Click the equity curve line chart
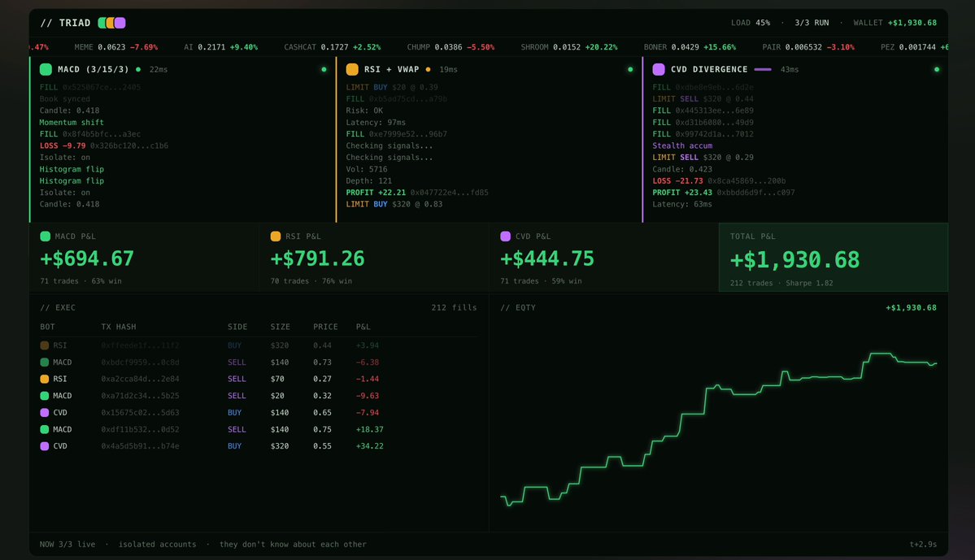The height and width of the screenshot is (560, 975). (719, 429)
